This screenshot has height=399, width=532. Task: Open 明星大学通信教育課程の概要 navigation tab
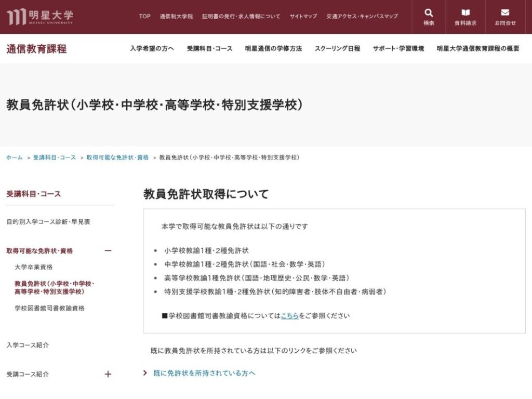click(478, 48)
